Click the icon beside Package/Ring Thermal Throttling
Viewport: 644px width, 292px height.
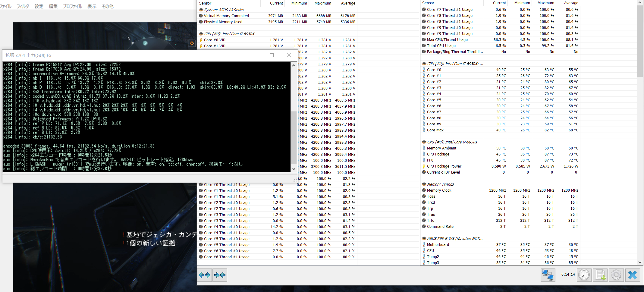(424, 52)
